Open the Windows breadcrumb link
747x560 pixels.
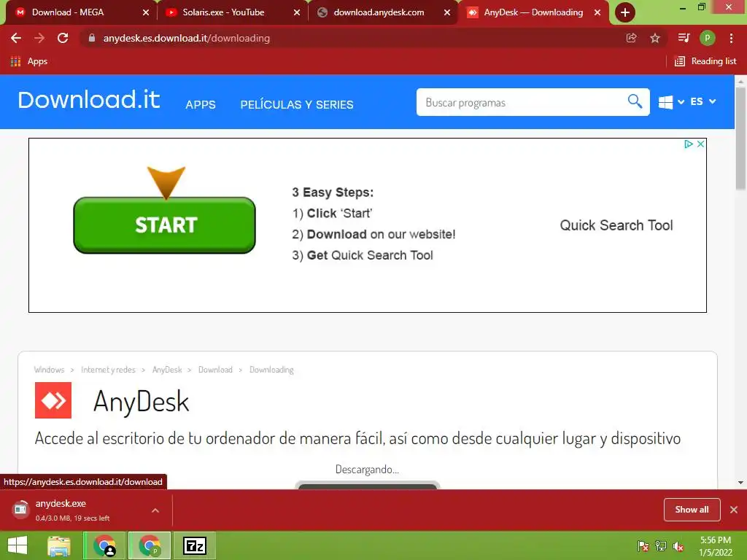tap(49, 370)
